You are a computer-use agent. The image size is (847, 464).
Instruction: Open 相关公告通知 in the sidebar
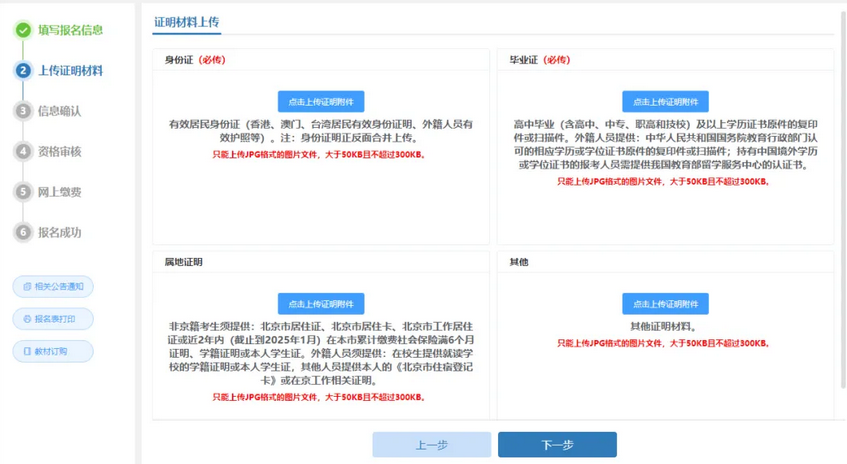[x=53, y=287]
